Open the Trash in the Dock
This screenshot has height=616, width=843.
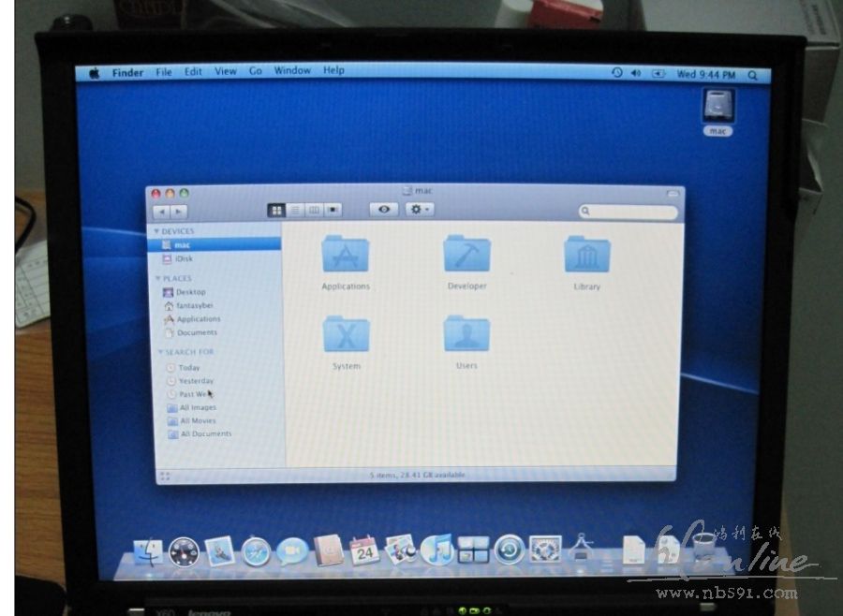click(x=703, y=548)
